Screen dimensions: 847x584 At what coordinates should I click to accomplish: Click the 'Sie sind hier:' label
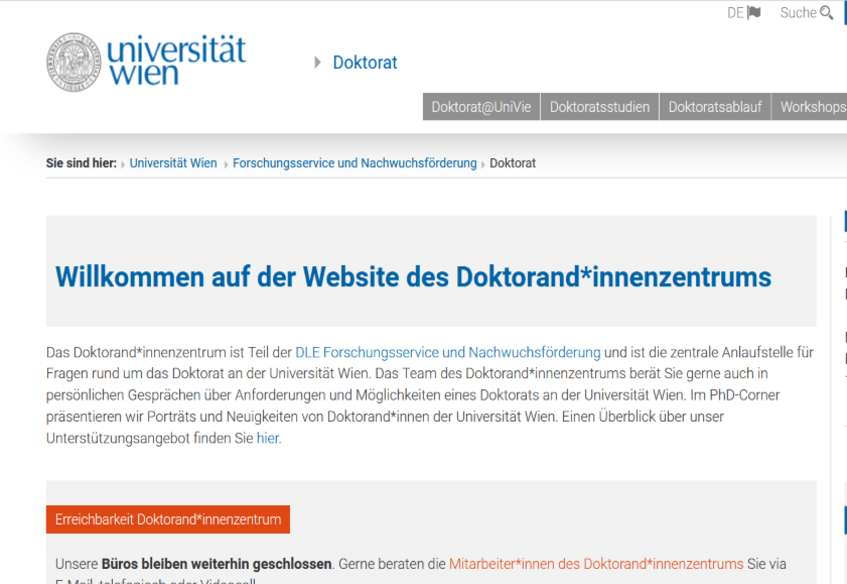click(81, 163)
